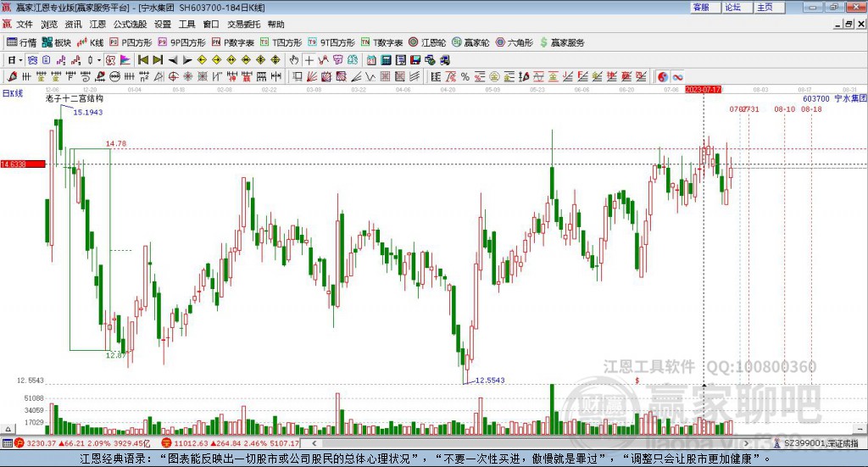This screenshot has height=467, width=868.
Task: Open the 六角形 hexagon tool
Action: pyautogui.click(x=514, y=42)
